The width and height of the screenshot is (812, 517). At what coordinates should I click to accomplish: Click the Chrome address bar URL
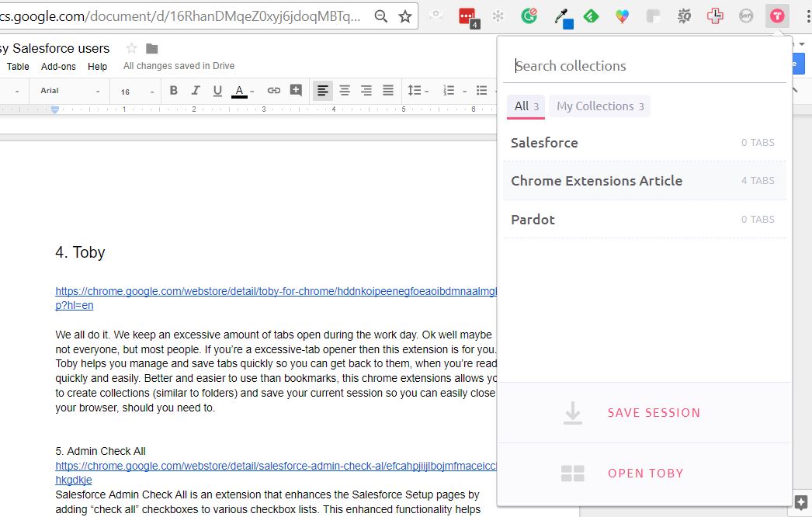pyautogui.click(x=181, y=16)
